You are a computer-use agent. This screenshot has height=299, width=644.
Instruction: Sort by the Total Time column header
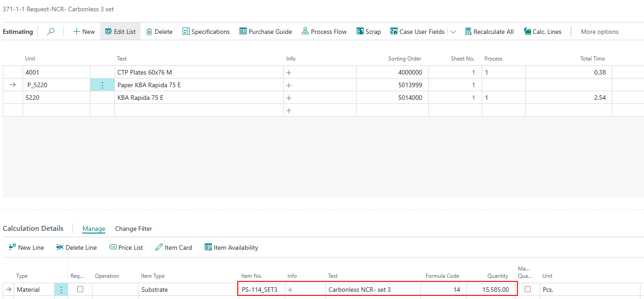click(x=592, y=59)
